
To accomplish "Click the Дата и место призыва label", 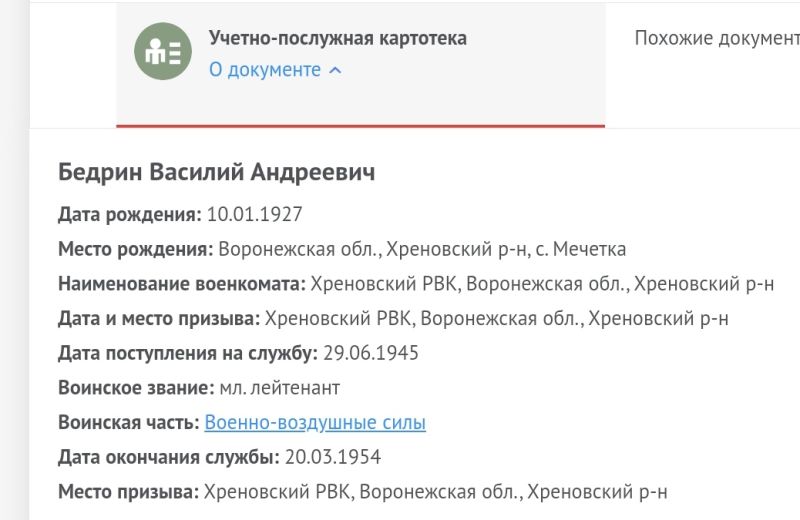I will pyautogui.click(x=159, y=318).
